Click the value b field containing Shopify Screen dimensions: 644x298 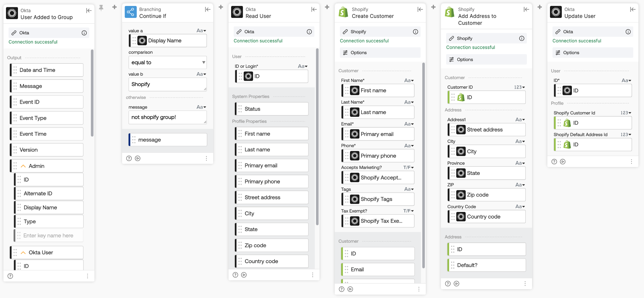pos(168,84)
